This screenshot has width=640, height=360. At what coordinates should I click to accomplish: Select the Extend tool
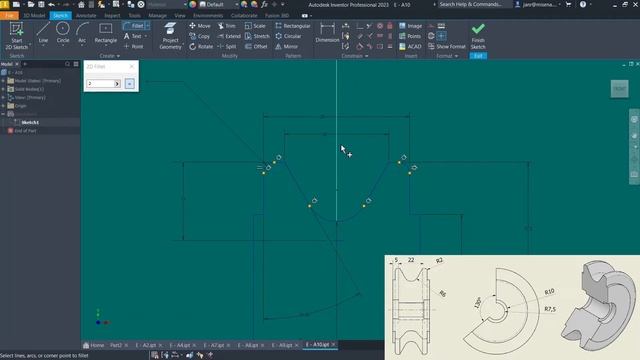pos(229,36)
